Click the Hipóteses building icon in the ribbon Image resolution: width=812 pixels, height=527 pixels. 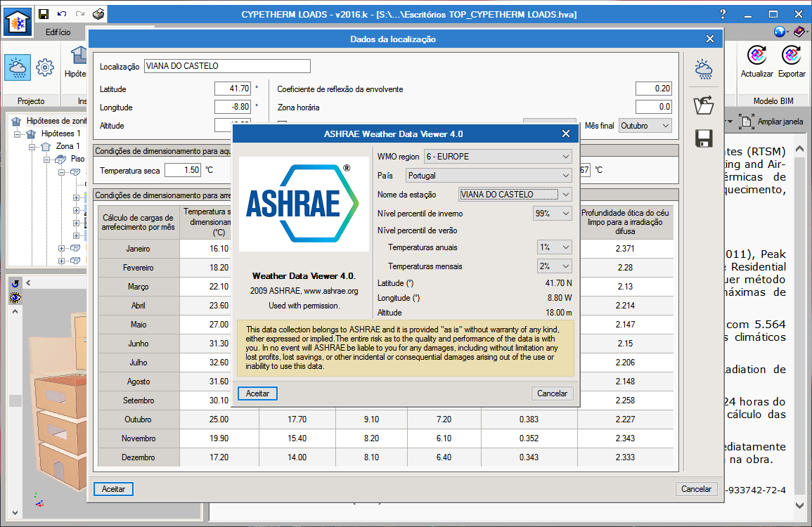(79, 54)
